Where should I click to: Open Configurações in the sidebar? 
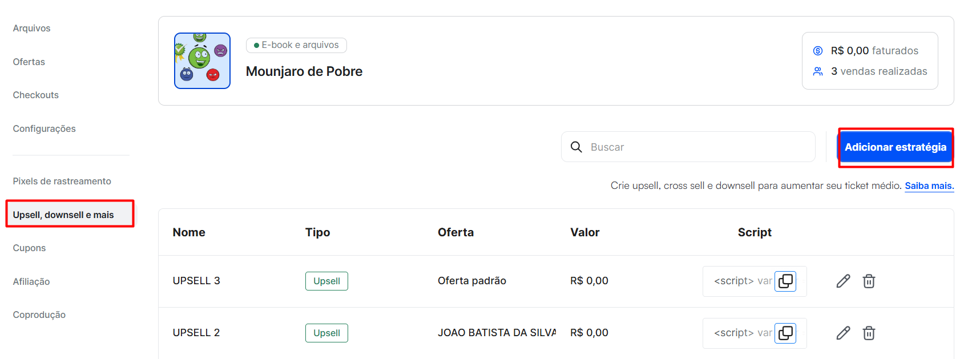45,129
